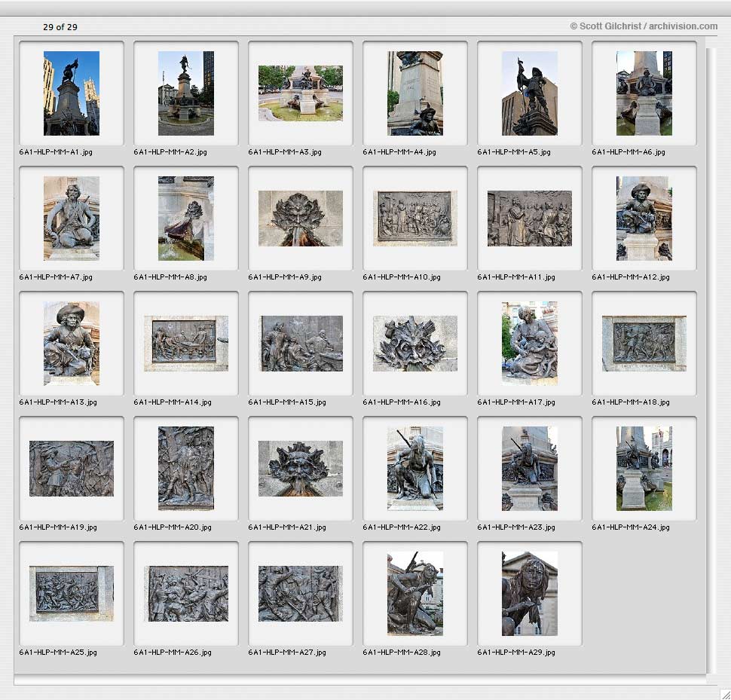
Task: Click the 6A1-HLP-MM-A24.jpg filename label
Action: (631, 527)
